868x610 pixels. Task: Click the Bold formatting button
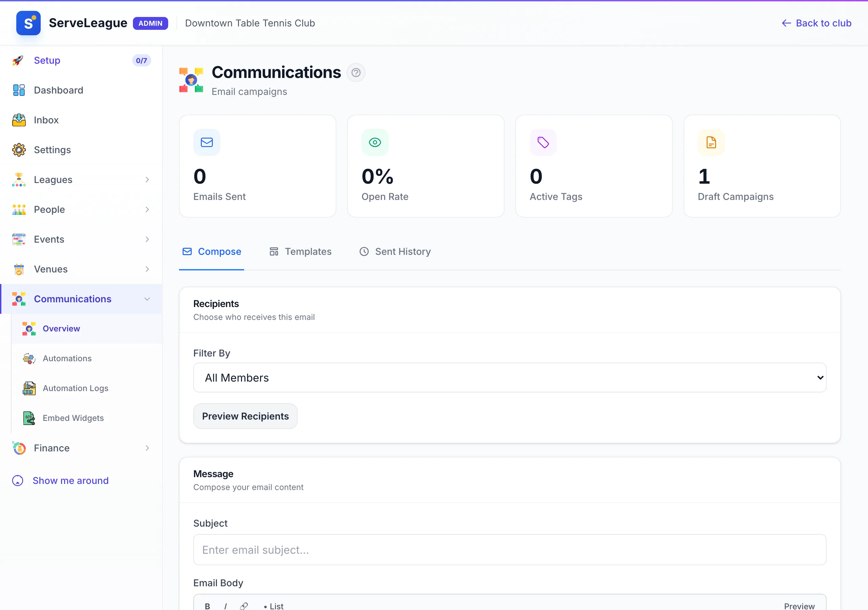click(208, 606)
